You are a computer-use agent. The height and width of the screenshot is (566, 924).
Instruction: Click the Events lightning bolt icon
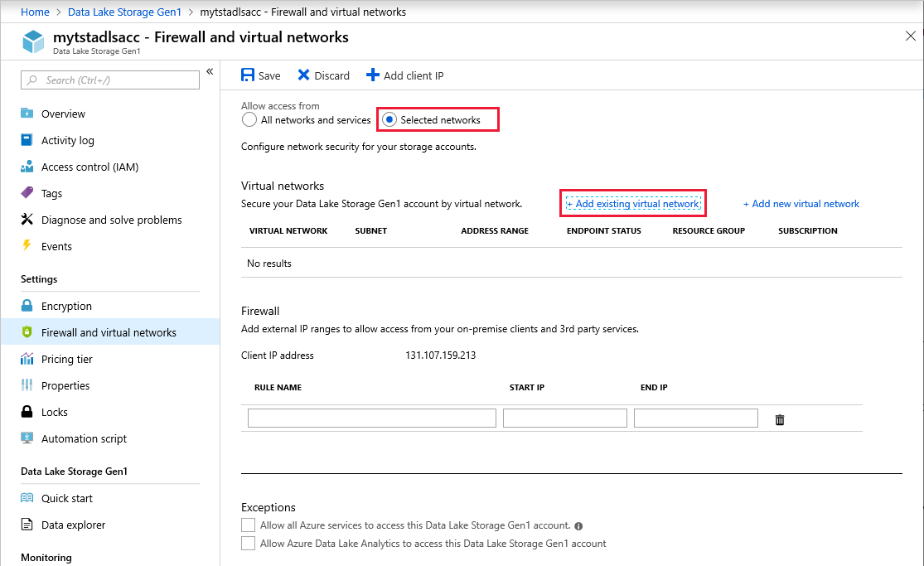[x=27, y=246]
